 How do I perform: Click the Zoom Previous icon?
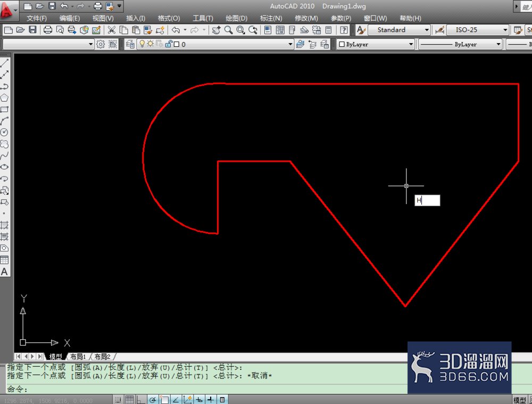253,30
